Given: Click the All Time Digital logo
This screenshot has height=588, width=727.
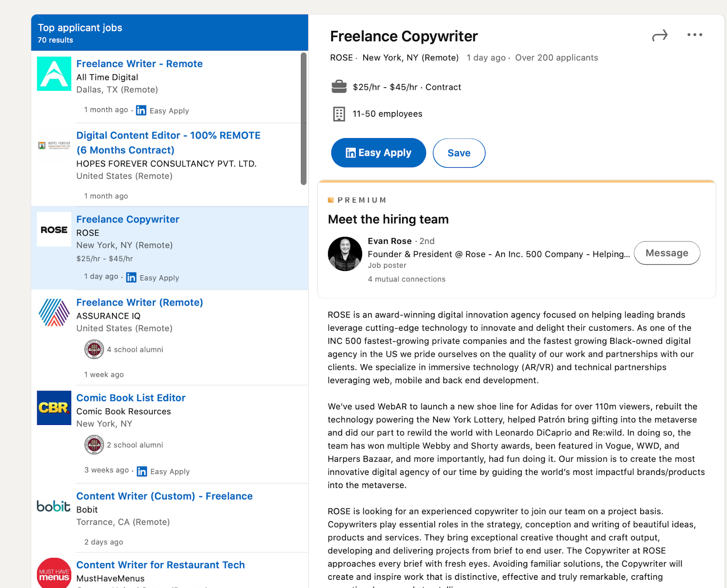Looking at the screenshot, I should coord(54,74).
